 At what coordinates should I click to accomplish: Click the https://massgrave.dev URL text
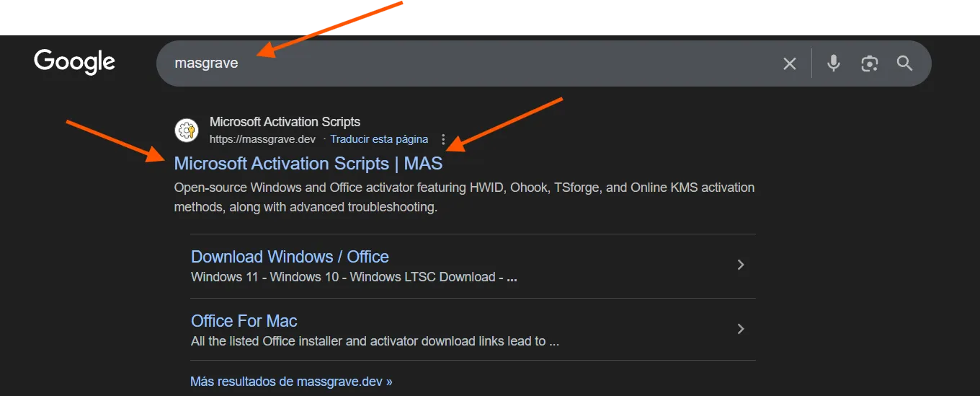point(262,139)
